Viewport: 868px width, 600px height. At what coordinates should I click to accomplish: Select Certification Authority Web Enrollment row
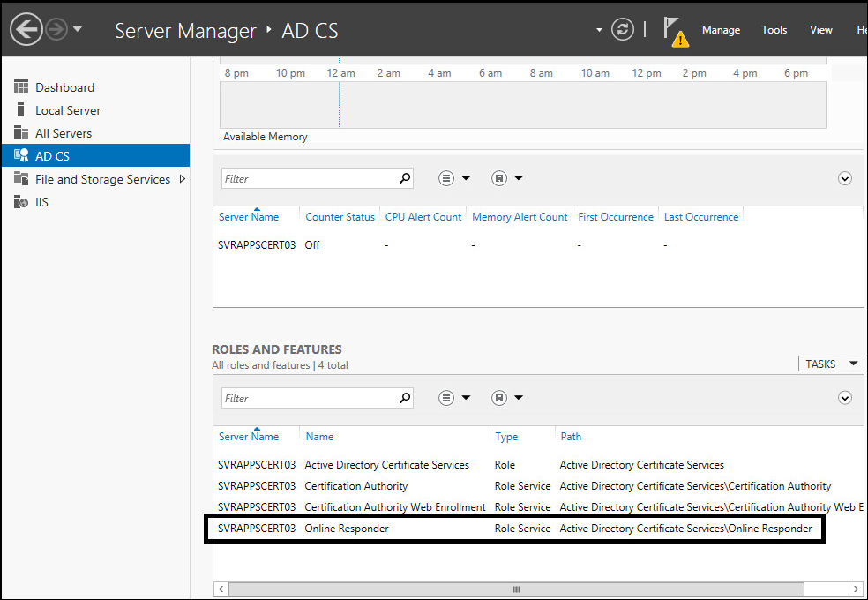point(538,507)
